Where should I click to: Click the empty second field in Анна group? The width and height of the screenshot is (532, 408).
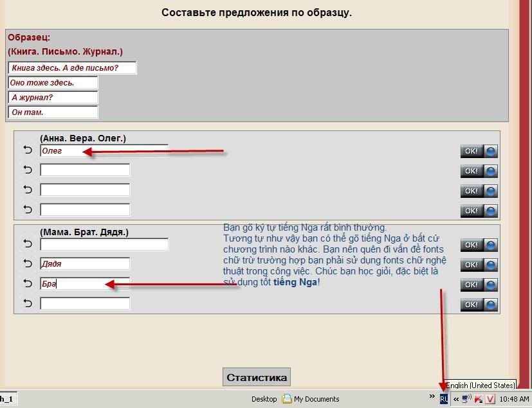point(84,170)
